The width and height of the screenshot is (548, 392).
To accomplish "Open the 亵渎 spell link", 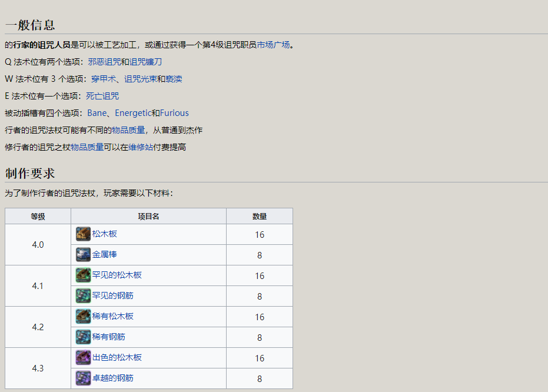I will click(174, 79).
